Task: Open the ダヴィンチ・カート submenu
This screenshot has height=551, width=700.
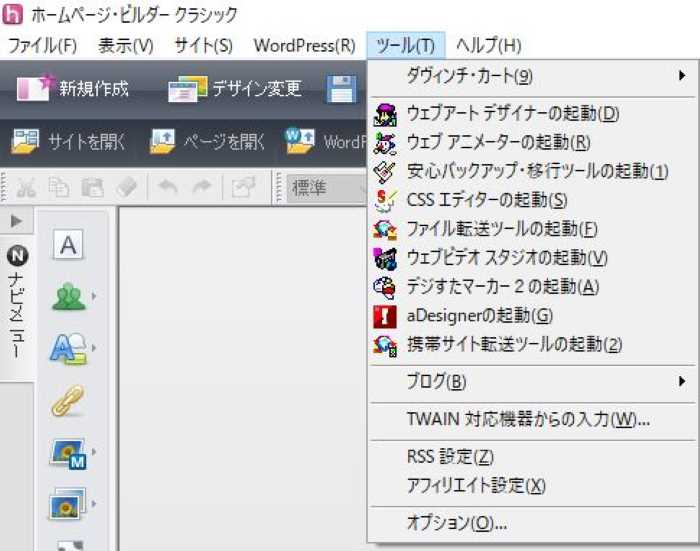Action: tap(533, 76)
